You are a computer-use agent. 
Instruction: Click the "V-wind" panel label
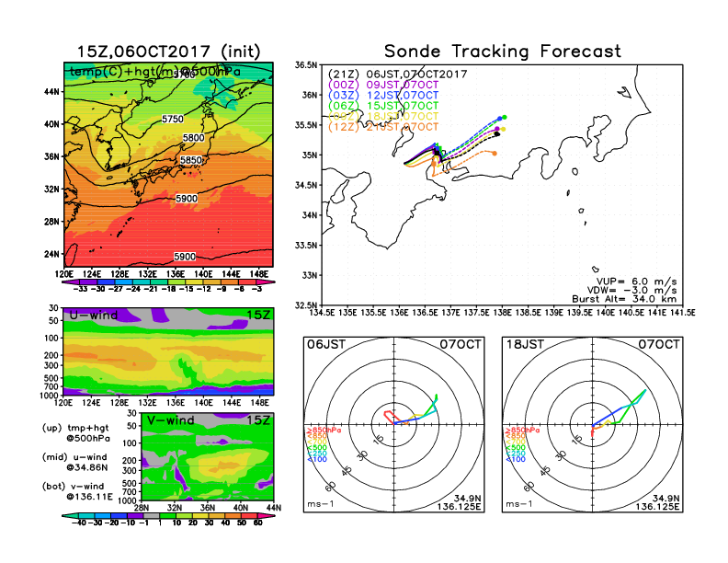click(170, 420)
